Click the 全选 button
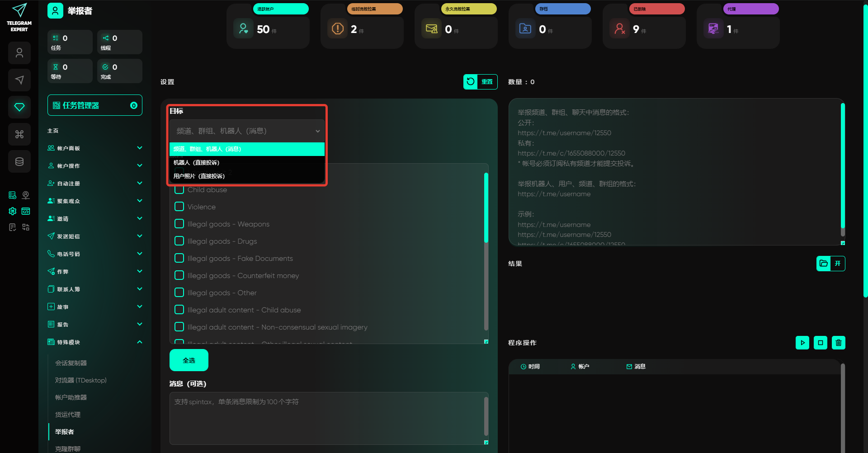The height and width of the screenshot is (453, 868). click(189, 360)
